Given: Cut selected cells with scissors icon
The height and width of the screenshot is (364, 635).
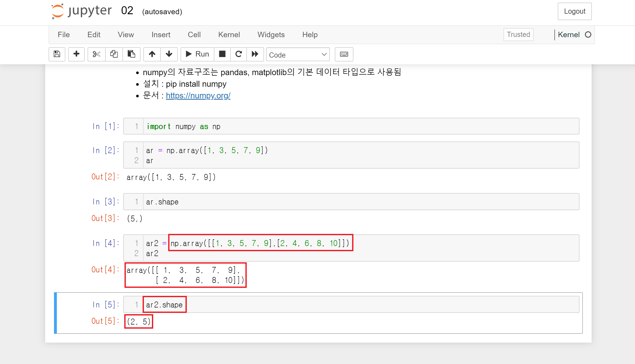Looking at the screenshot, I should click(96, 54).
